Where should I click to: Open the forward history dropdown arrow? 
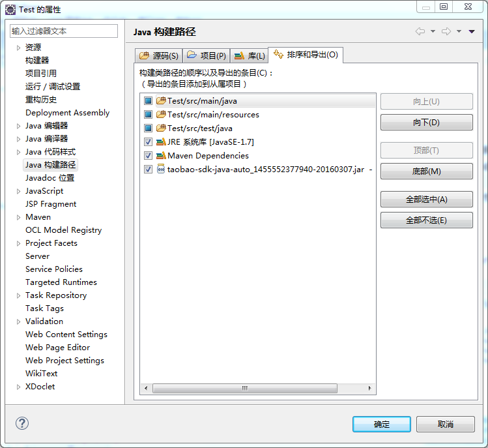(x=459, y=31)
